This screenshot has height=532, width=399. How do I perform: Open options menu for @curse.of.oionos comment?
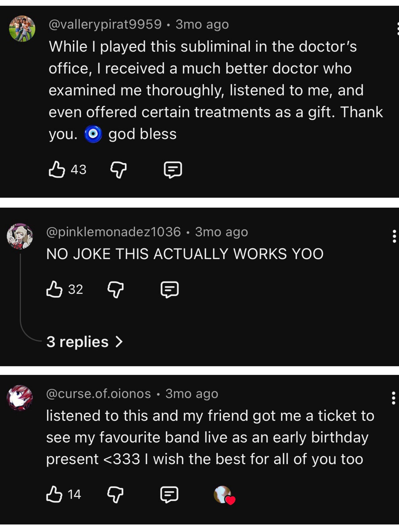point(393,398)
